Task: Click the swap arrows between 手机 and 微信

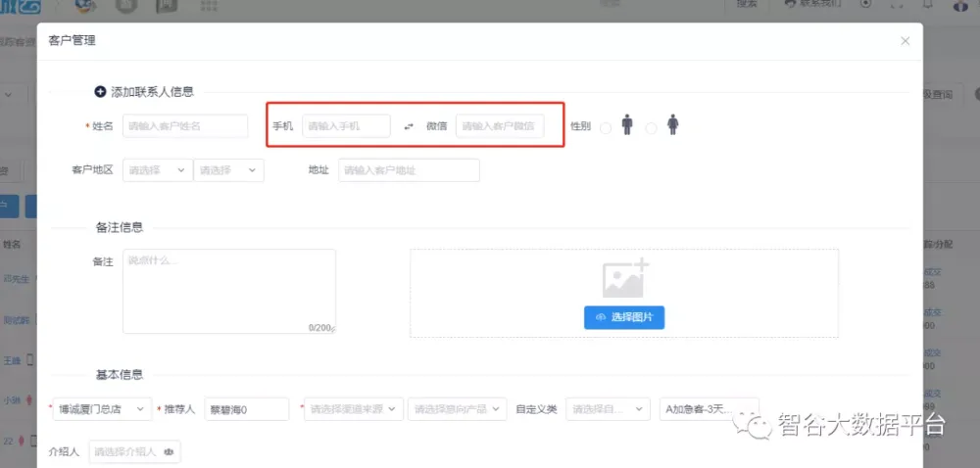Action: click(409, 126)
